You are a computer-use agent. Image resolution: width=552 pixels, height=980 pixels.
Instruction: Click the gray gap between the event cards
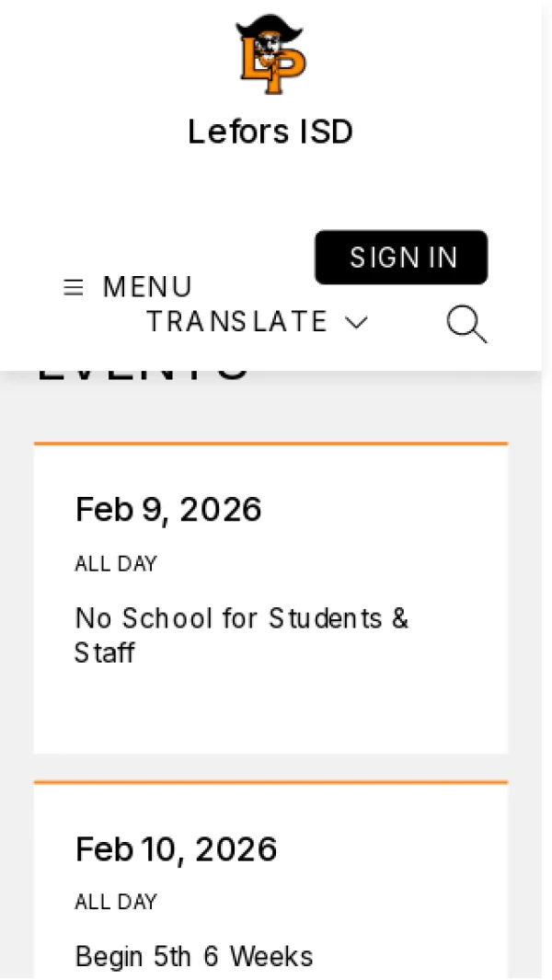(x=270, y=767)
